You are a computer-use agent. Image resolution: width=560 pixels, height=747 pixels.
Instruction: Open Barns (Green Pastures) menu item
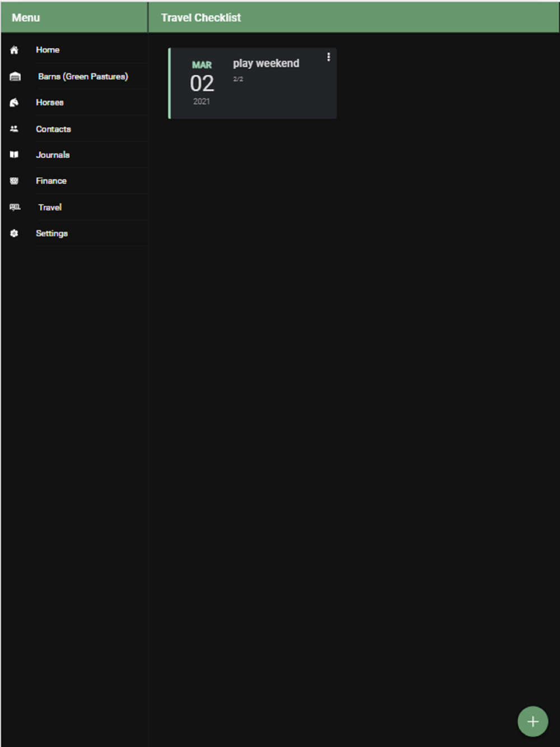pyautogui.click(x=74, y=76)
